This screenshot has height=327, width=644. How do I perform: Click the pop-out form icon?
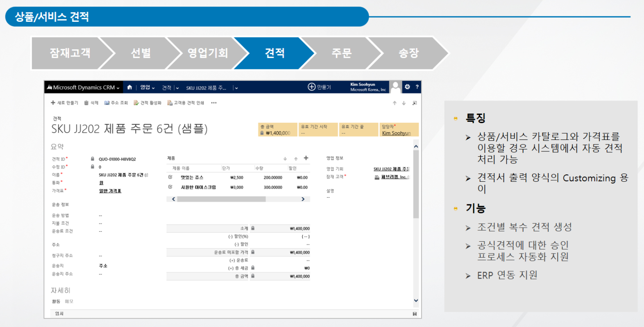tap(415, 103)
